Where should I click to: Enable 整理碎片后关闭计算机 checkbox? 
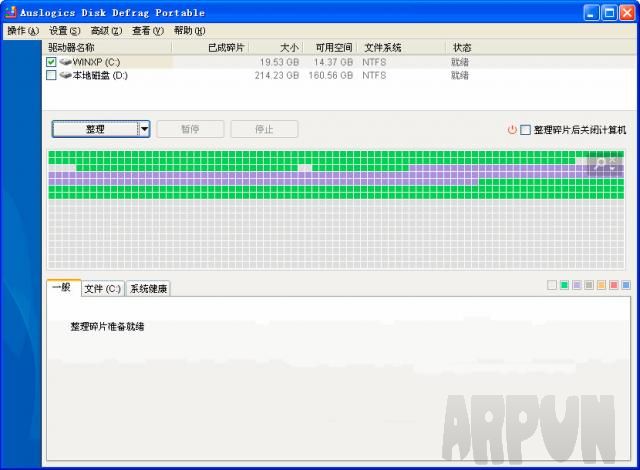[x=525, y=130]
